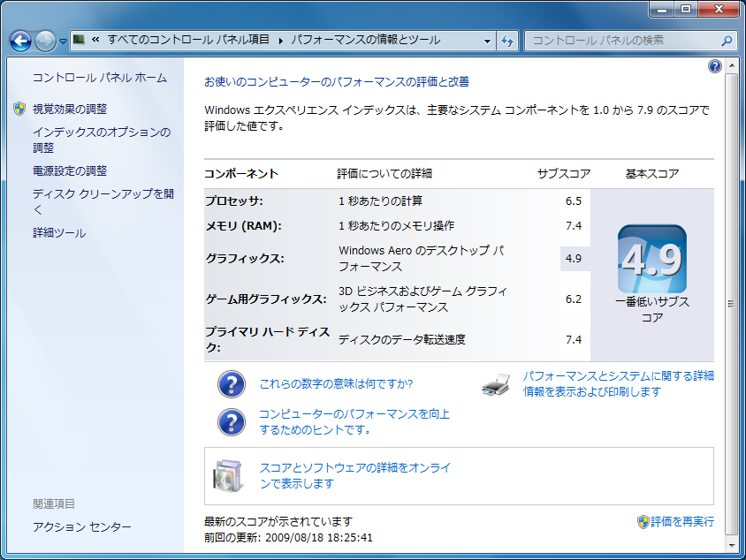The image size is (746, 560).
Task: Click the scrollbar down arrow
Action: click(731, 545)
